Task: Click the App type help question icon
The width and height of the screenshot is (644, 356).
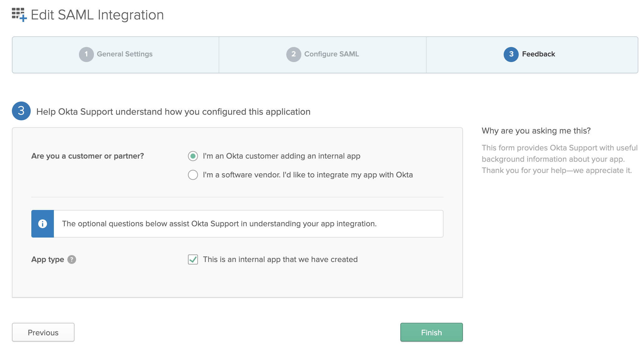Action: [x=72, y=259]
